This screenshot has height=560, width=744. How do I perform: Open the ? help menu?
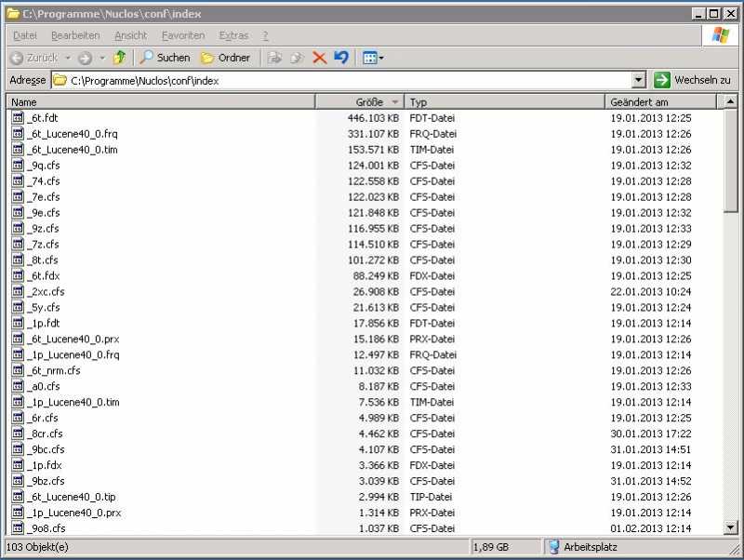(x=265, y=35)
